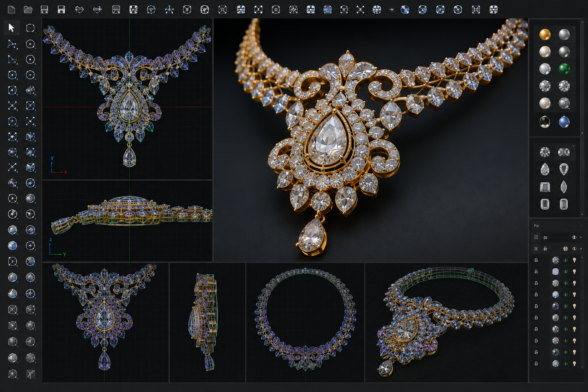Activate the front wireframe viewport with XY axes
The height and width of the screenshot is (392, 588).
click(127, 99)
